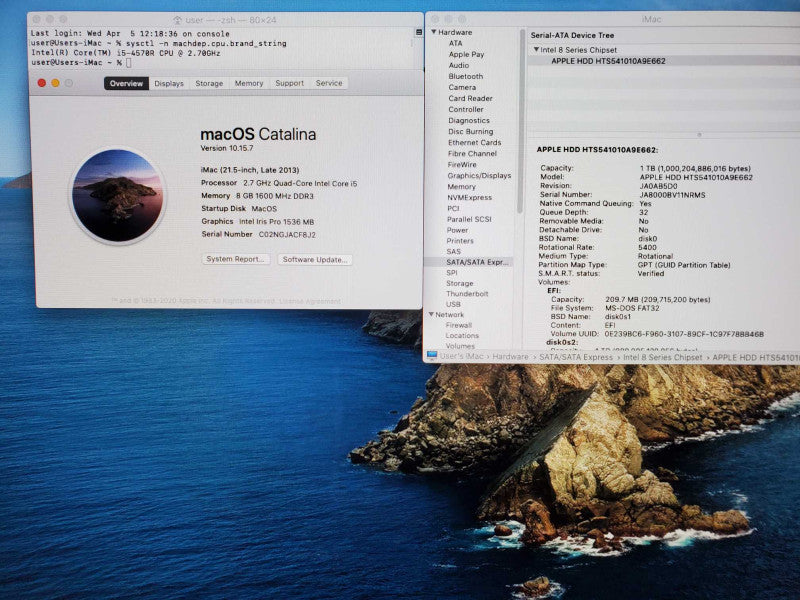Select USB in the sidebar
This screenshot has height=600, width=800.
point(453,304)
